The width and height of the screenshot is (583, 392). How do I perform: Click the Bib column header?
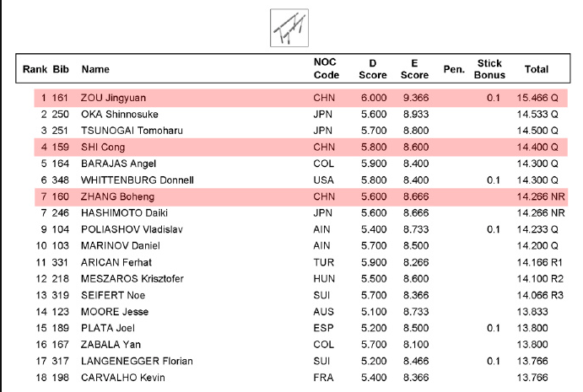click(61, 69)
